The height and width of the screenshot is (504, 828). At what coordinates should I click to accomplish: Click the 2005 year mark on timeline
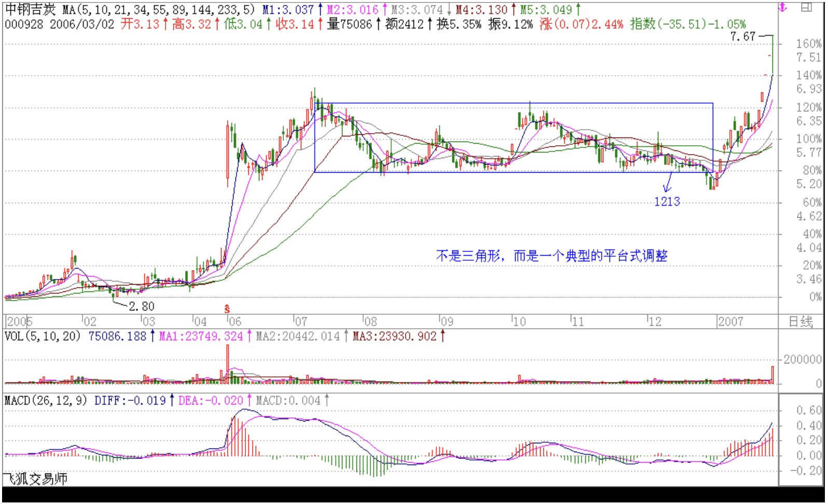click(19, 322)
